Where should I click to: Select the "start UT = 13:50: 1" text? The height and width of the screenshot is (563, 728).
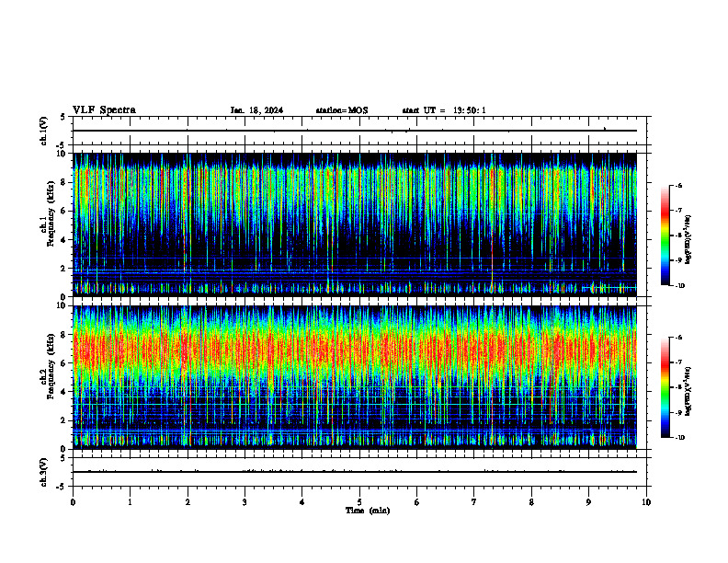[x=444, y=110]
